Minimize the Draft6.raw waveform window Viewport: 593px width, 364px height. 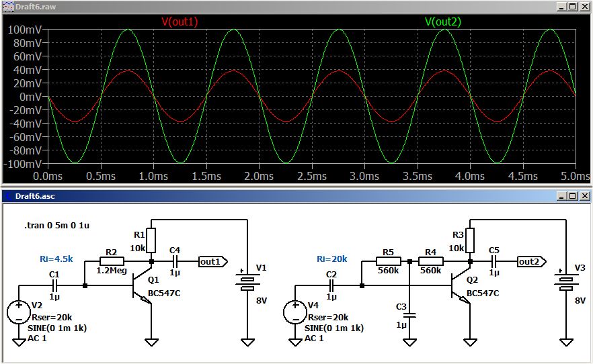[562, 7]
